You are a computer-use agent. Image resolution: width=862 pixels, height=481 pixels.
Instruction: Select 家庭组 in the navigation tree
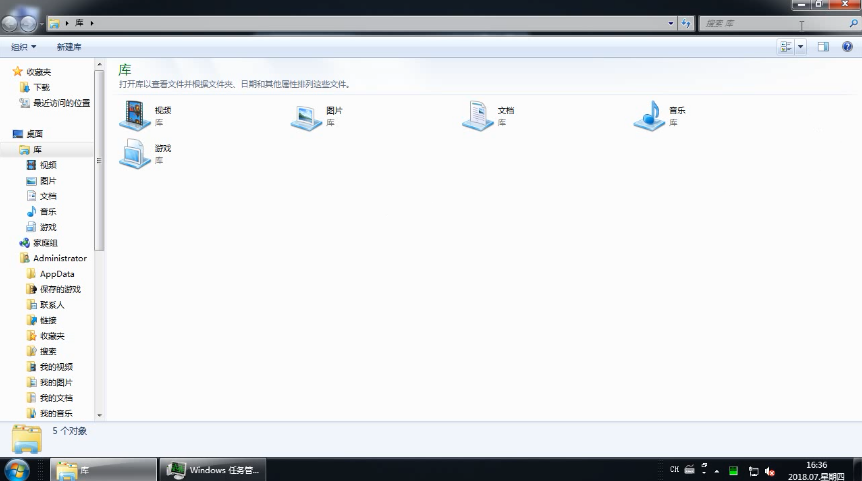point(38,242)
